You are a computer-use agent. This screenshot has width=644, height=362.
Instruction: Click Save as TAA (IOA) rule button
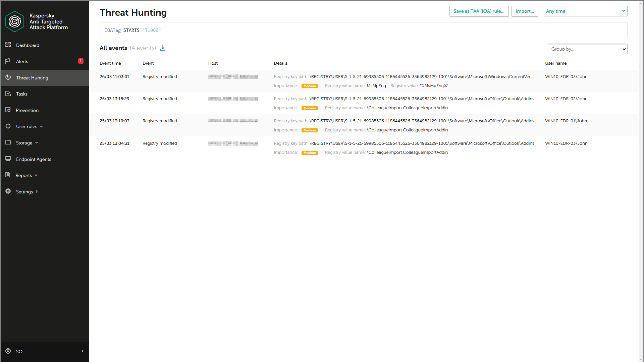[479, 11]
